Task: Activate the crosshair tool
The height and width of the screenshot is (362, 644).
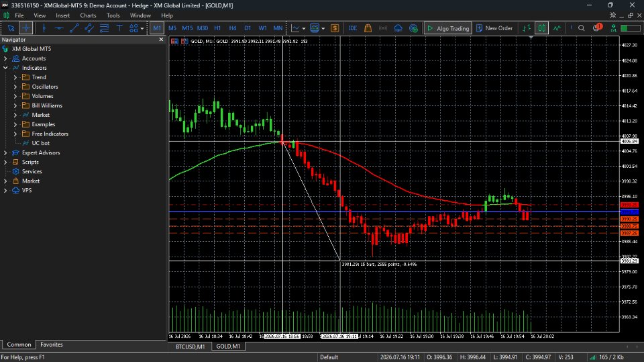Action: click(x=26, y=28)
